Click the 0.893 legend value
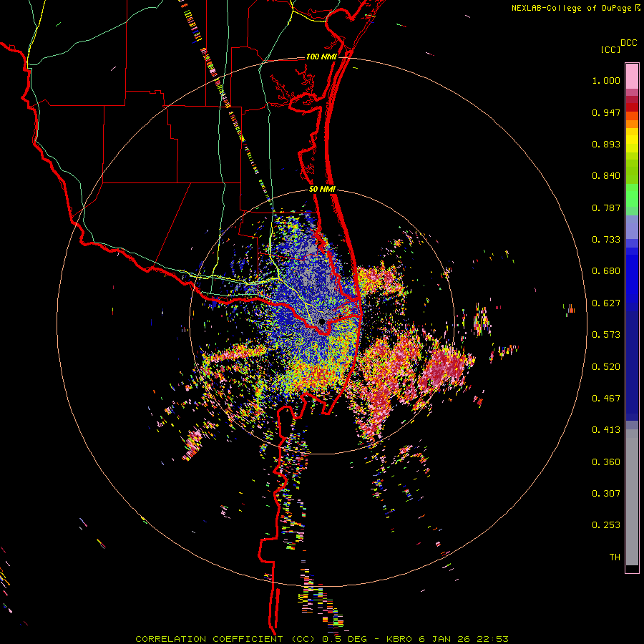This screenshot has width=644, height=644. click(606, 144)
